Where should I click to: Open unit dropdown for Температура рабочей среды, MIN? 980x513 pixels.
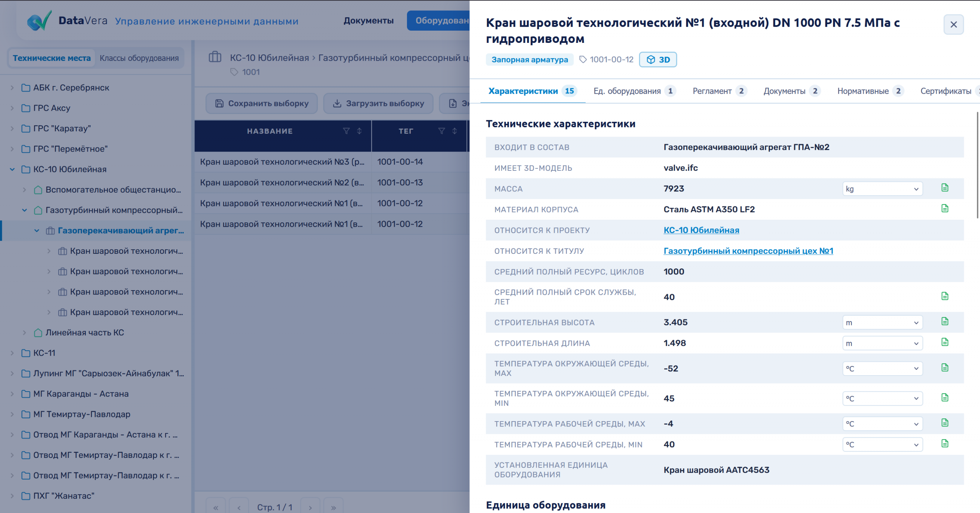coord(882,444)
